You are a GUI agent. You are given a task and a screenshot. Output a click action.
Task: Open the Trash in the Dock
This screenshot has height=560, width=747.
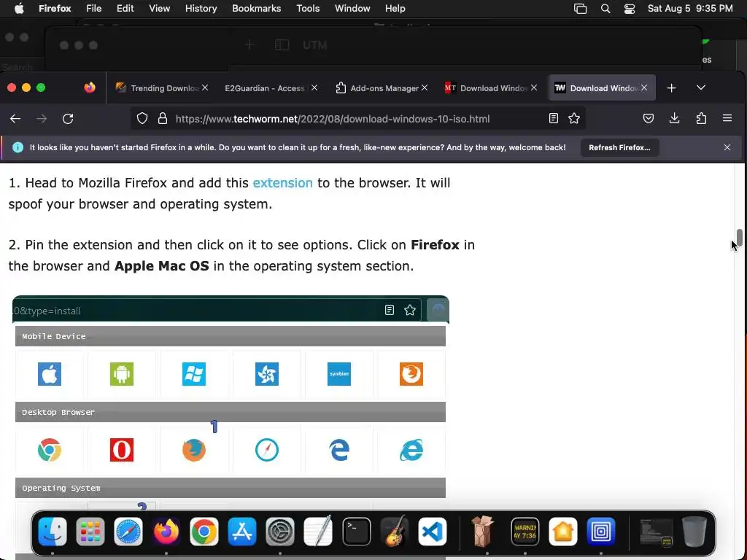pyautogui.click(x=694, y=532)
